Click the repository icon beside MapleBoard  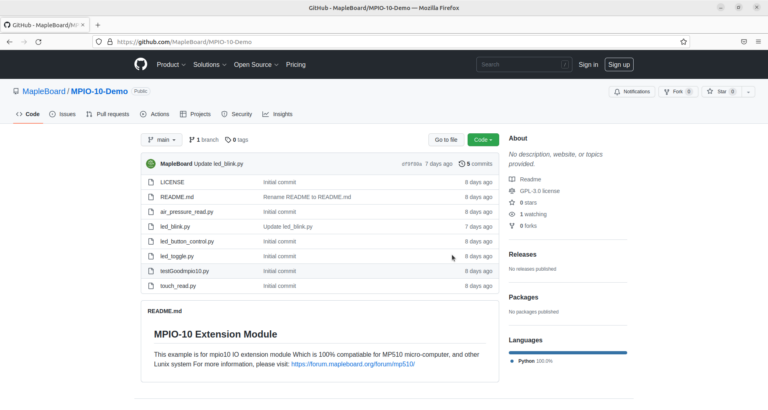click(16, 91)
